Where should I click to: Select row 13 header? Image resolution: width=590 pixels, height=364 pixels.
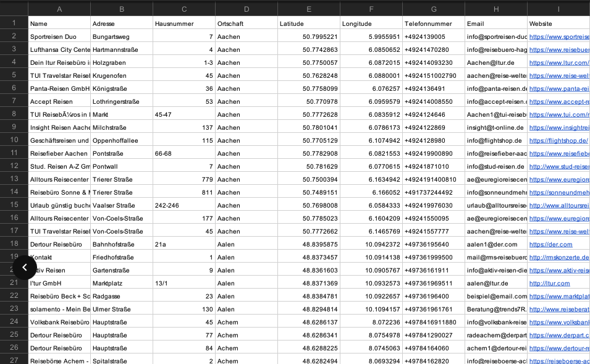coord(14,179)
